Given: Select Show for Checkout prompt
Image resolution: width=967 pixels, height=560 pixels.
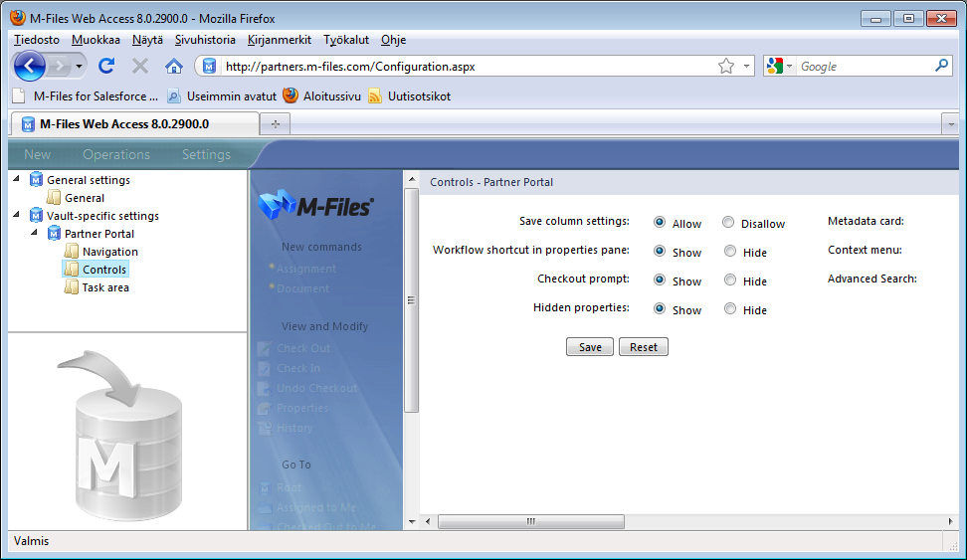Looking at the screenshot, I should pos(660,280).
